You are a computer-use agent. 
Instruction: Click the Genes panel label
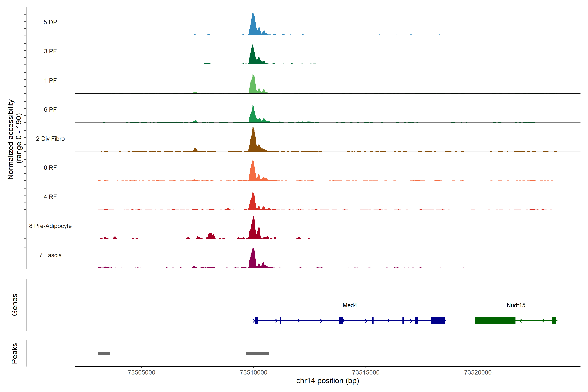coord(15,305)
